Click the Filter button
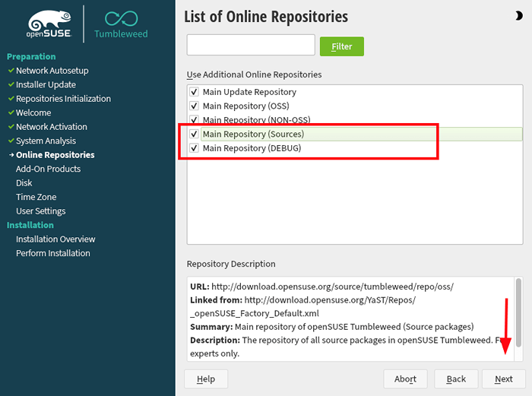This screenshot has height=396, width=532. pyautogui.click(x=342, y=46)
